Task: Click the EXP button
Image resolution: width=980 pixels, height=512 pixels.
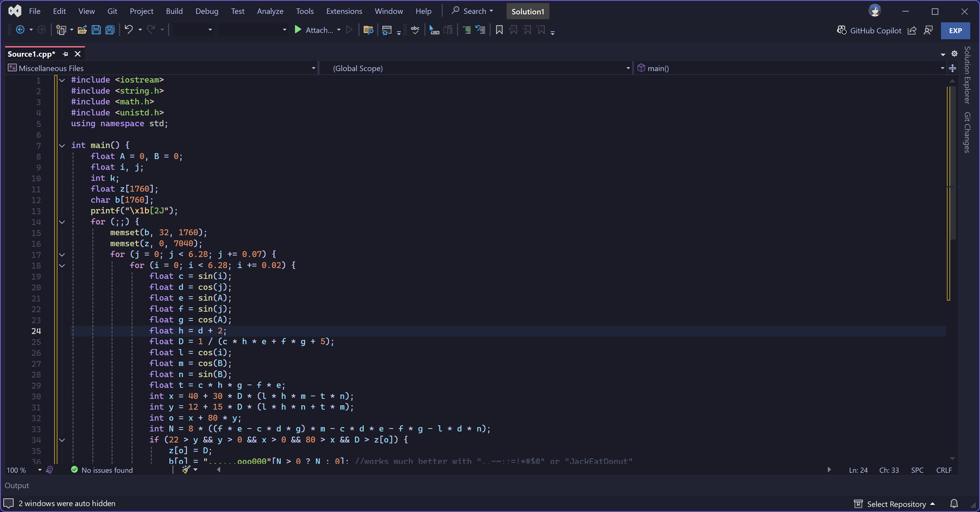Action: tap(955, 31)
